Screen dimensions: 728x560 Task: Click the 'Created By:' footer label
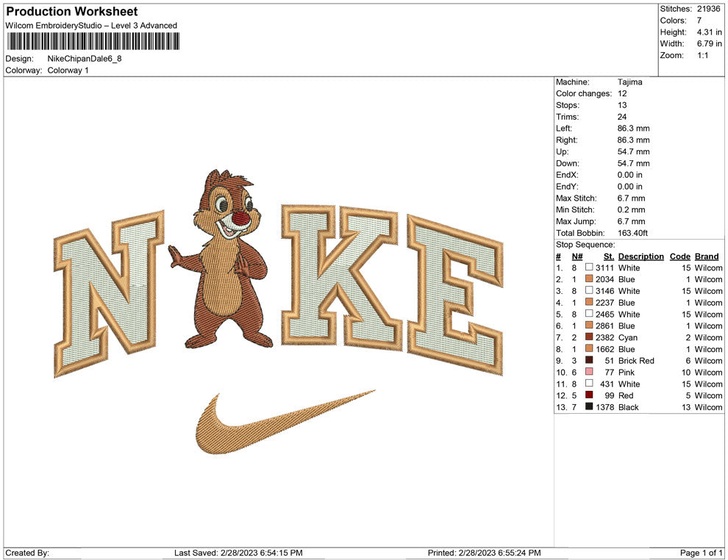tap(27, 553)
